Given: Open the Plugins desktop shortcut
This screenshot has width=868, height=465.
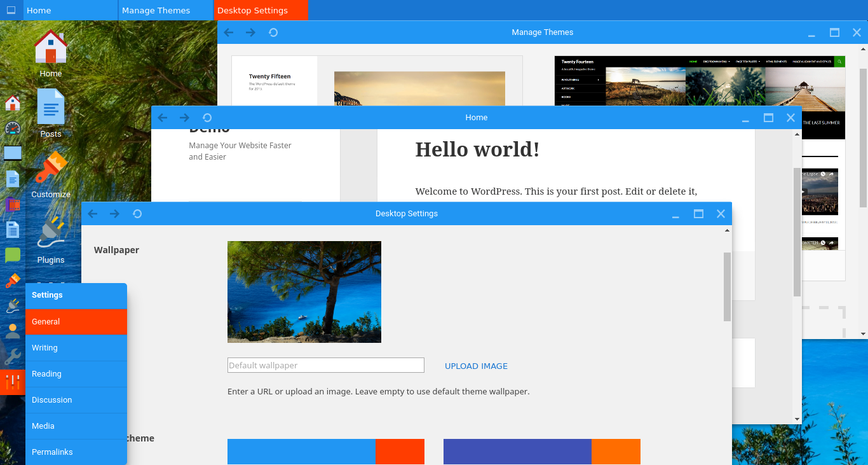Looking at the screenshot, I should pos(51,240).
